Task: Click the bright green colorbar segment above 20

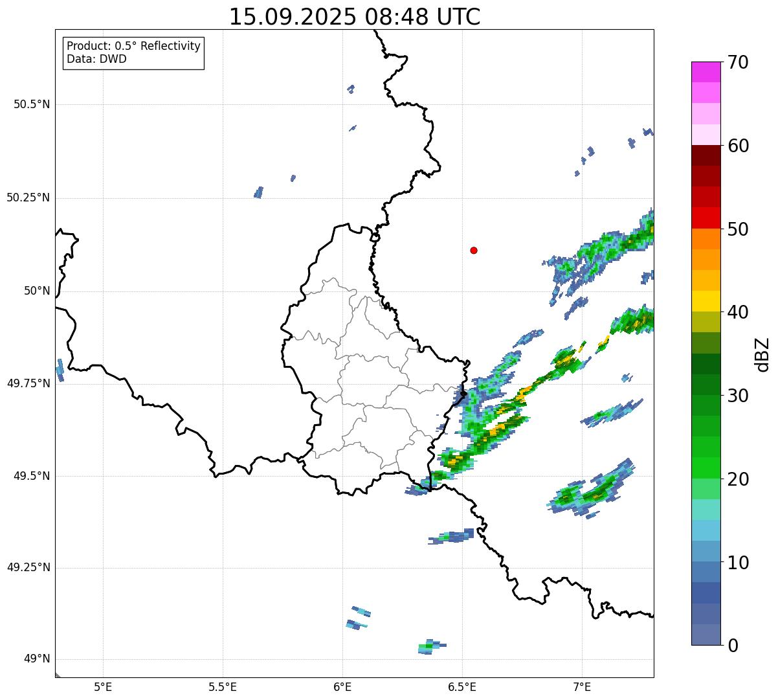Action: click(706, 468)
